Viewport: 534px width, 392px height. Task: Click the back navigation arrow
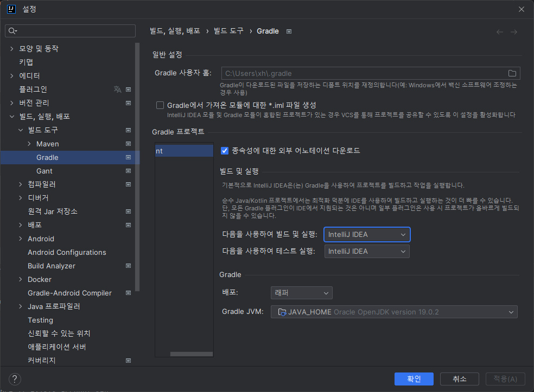coord(500,32)
